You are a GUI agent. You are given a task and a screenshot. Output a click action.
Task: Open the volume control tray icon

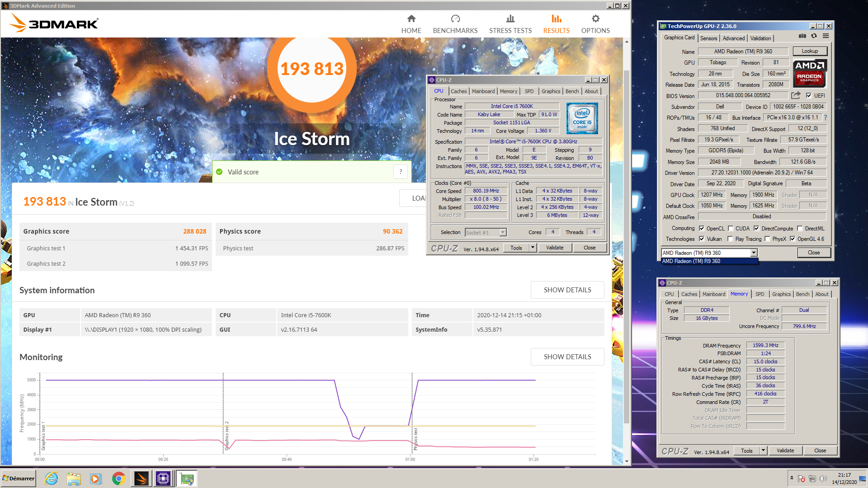(823, 479)
